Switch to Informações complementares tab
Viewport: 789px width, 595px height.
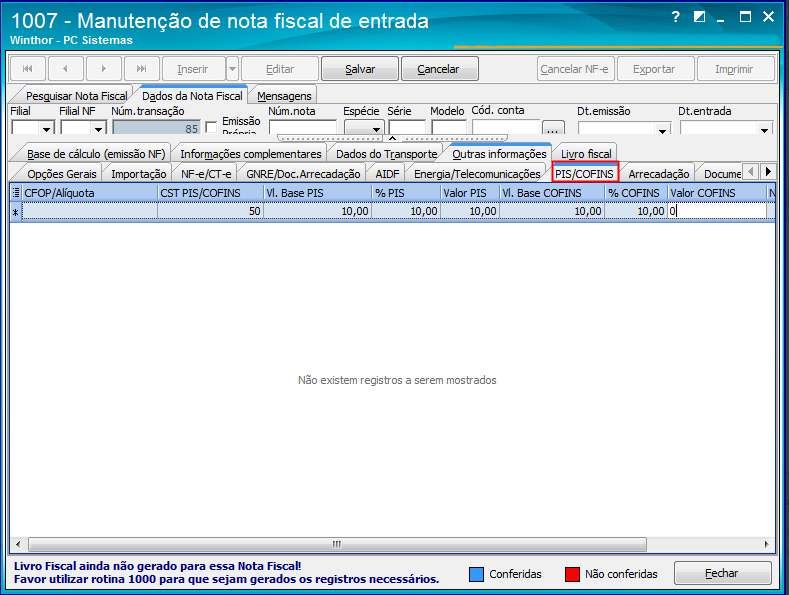click(x=251, y=154)
